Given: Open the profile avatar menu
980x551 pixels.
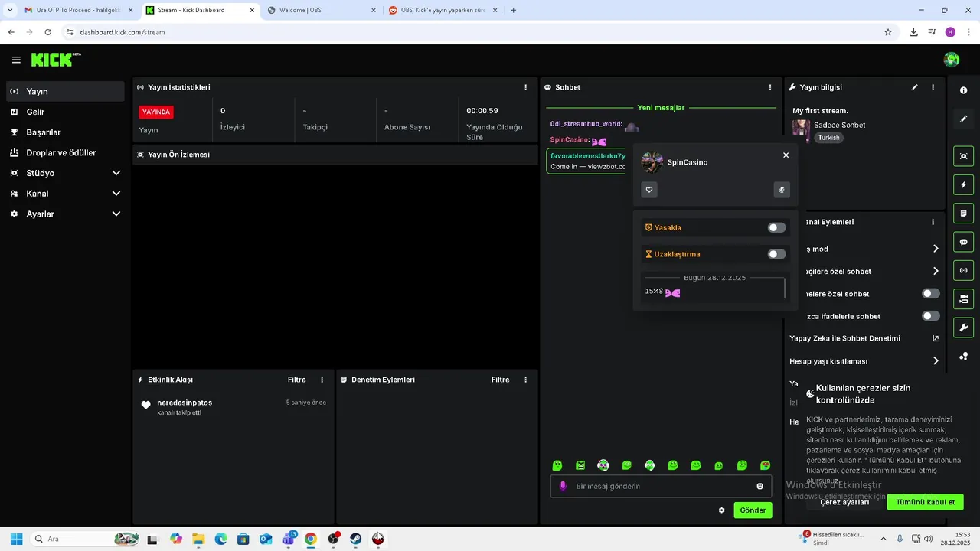Looking at the screenshot, I should (x=952, y=60).
